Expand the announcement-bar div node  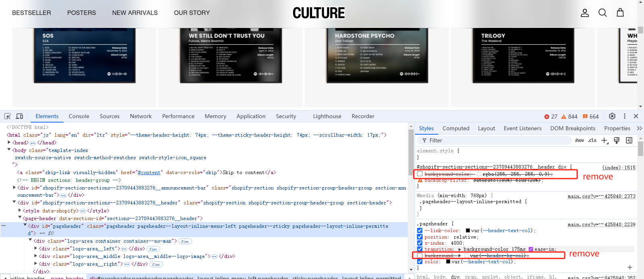point(14,187)
